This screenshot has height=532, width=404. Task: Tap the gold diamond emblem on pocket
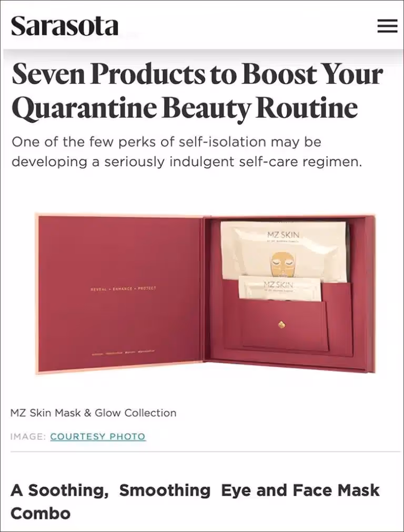point(281,325)
